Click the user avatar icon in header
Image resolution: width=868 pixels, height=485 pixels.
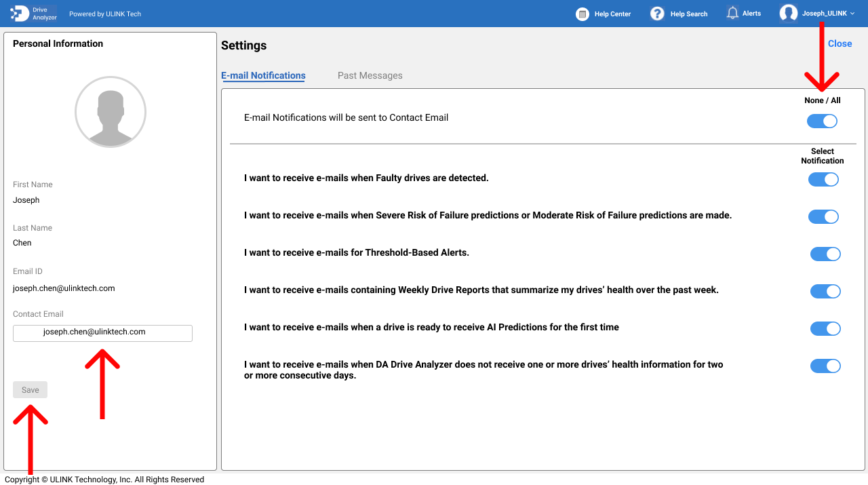788,14
